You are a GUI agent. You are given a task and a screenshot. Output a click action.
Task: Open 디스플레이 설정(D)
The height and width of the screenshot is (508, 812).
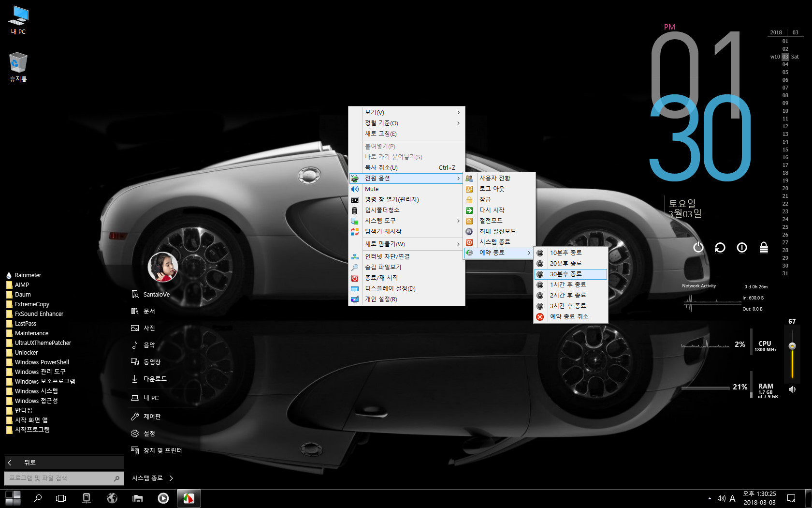[x=406, y=288]
